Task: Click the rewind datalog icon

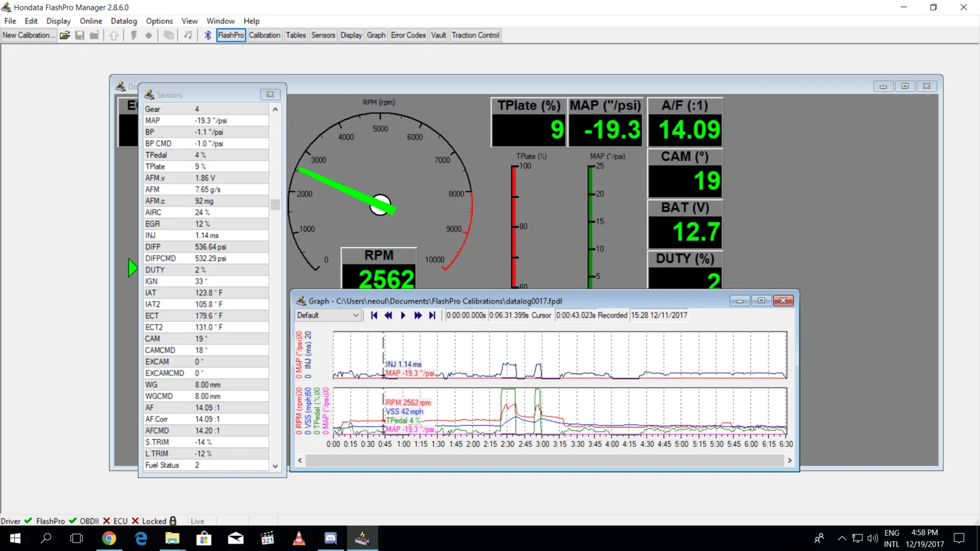Action: coord(388,315)
